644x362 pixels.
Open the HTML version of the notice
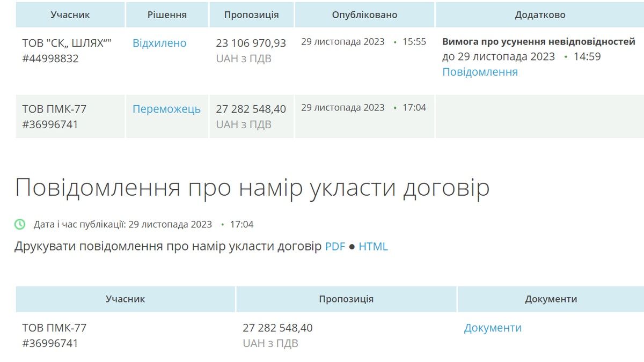pos(373,247)
